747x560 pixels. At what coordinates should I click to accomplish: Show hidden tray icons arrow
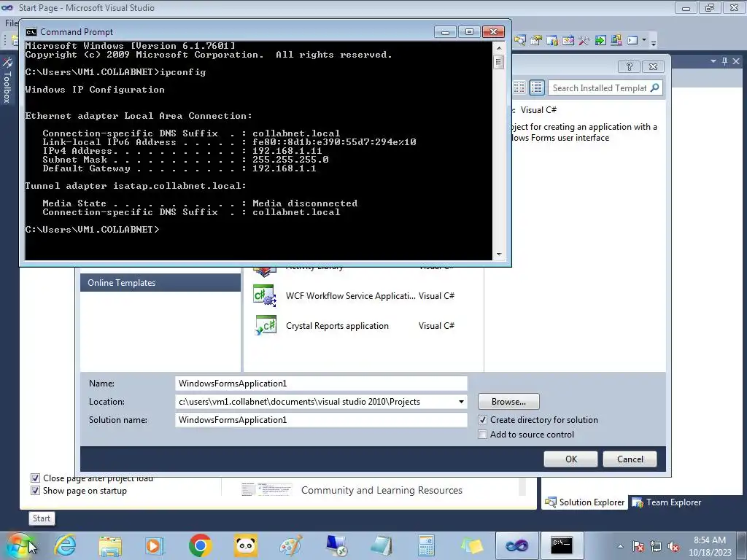(620, 547)
